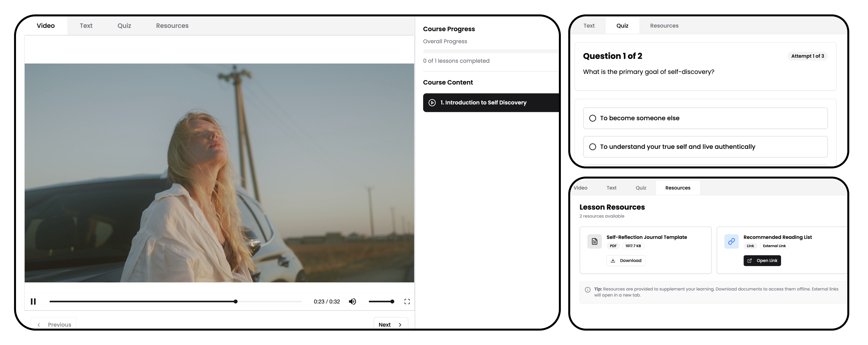Switch to the Text tab in the video panel
This screenshot has width=868, height=345.
86,25
